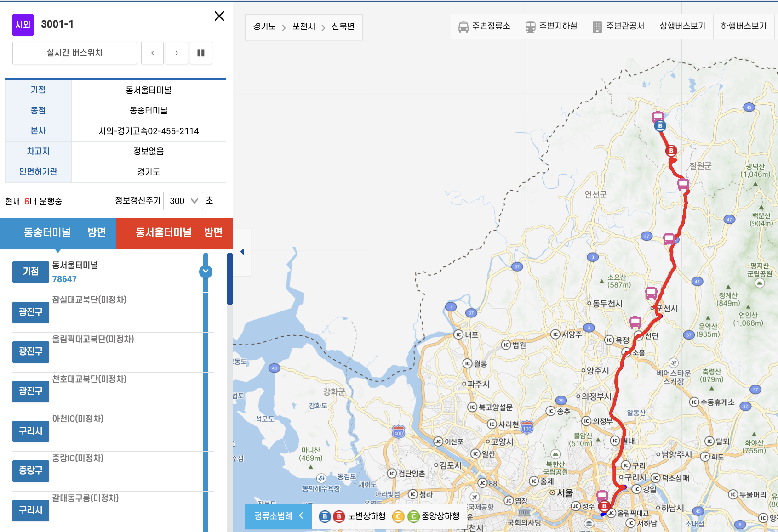Screen dimensions: 778x532
Task: Click 하행버스보기 button
Action: [x=744, y=26]
